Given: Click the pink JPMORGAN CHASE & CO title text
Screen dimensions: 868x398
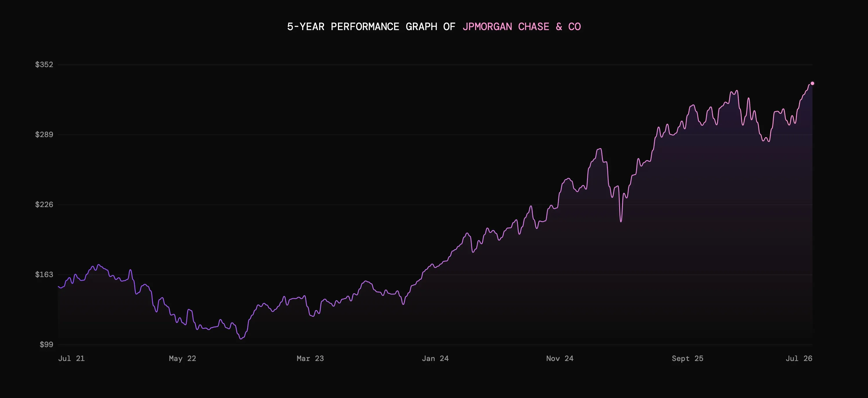Looking at the screenshot, I should [x=522, y=27].
